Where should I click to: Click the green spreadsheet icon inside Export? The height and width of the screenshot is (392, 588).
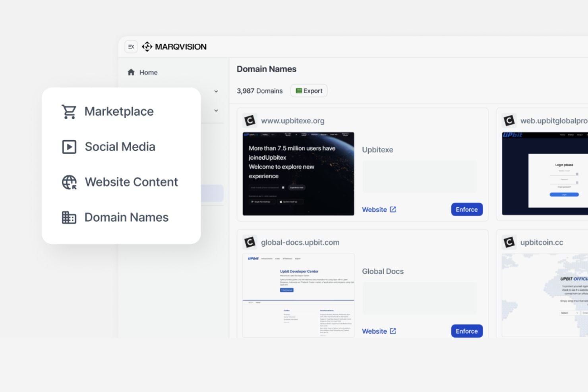299,91
